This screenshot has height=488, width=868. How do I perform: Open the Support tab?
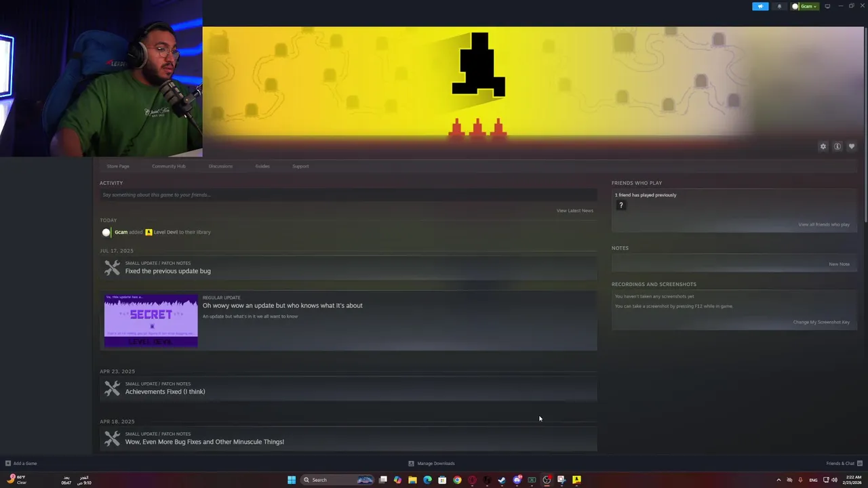300,166
